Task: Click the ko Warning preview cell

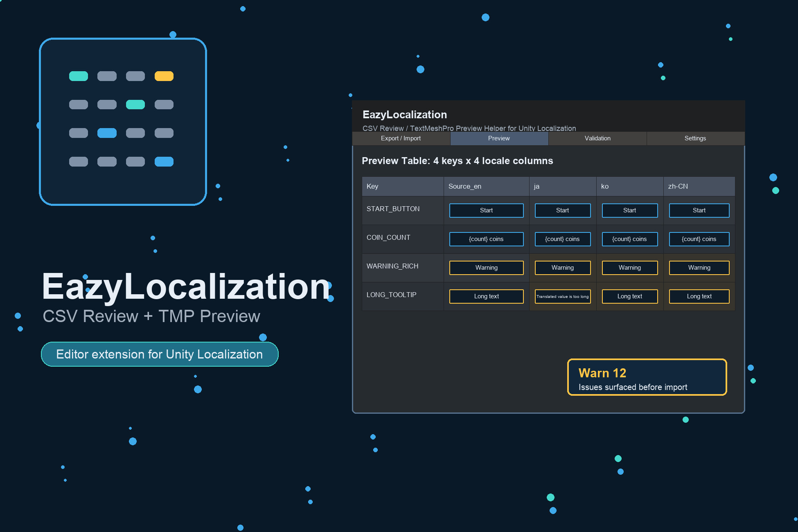Action: pyautogui.click(x=630, y=268)
